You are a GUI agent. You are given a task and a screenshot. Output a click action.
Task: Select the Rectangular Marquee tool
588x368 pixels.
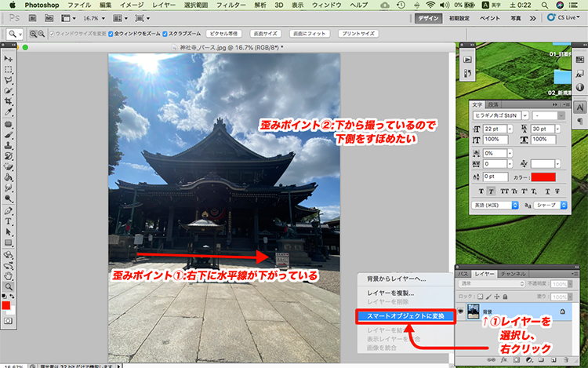(9, 70)
